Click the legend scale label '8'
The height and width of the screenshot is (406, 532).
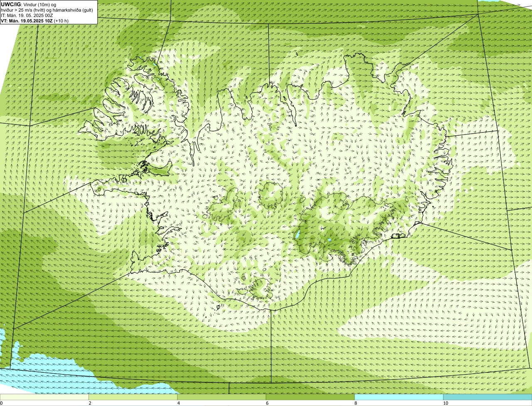click(355, 403)
